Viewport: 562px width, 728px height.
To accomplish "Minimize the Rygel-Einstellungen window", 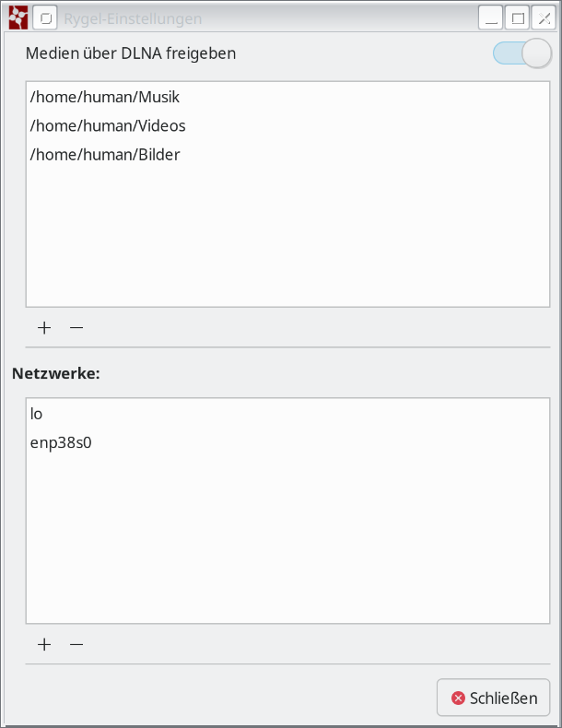I will pos(491,18).
